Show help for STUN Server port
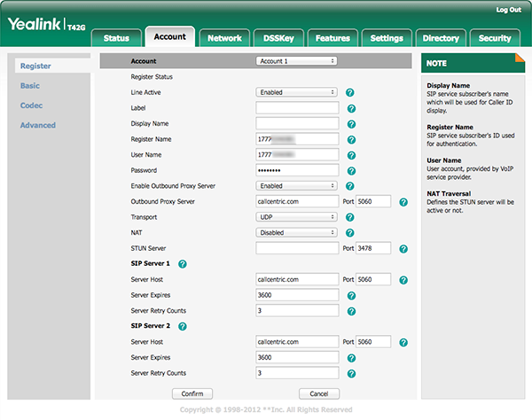The image size is (532, 420). [403, 249]
